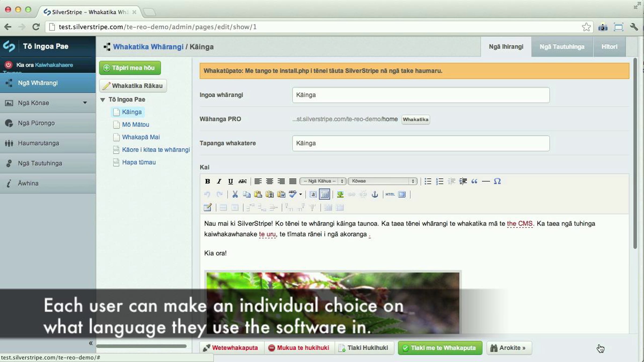Switch to Hītori tab
644x362 pixels.
click(x=609, y=47)
